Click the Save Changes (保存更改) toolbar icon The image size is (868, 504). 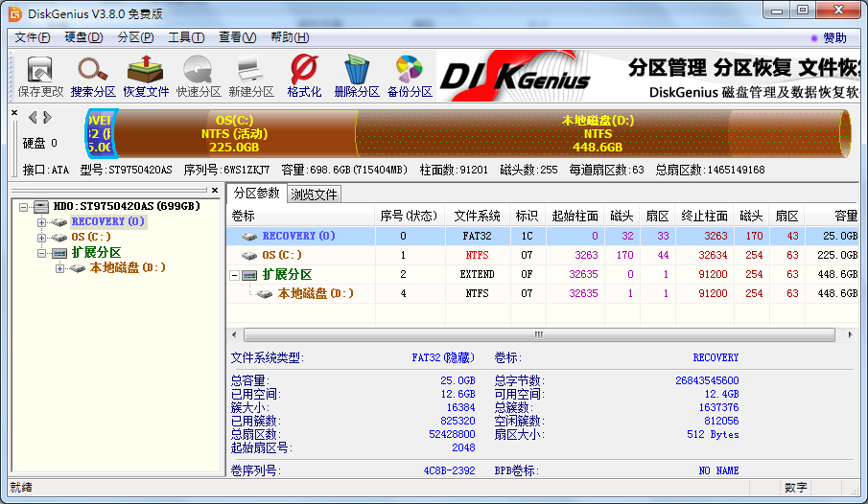(x=40, y=77)
